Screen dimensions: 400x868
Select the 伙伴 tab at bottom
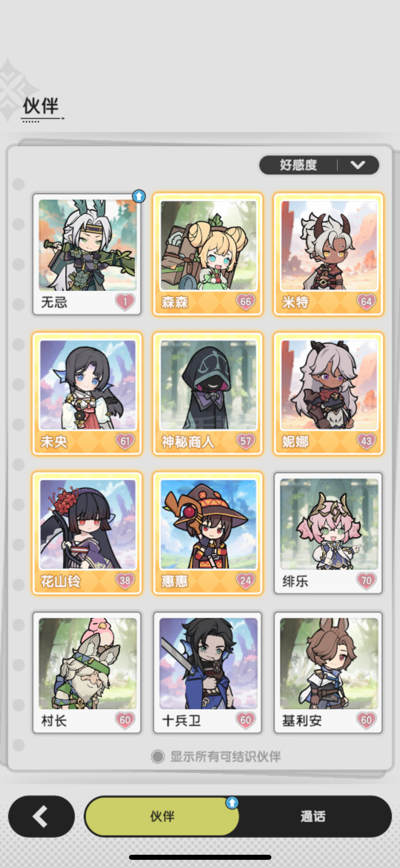coord(162,816)
